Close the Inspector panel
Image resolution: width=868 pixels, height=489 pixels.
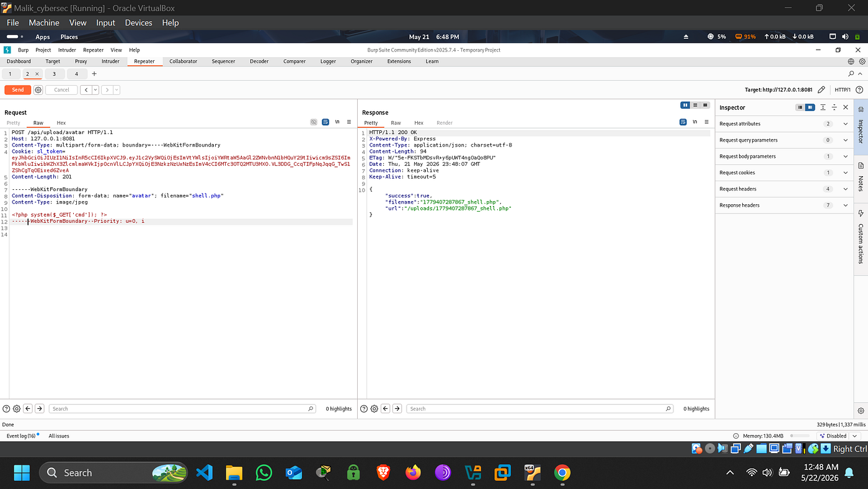(846, 107)
